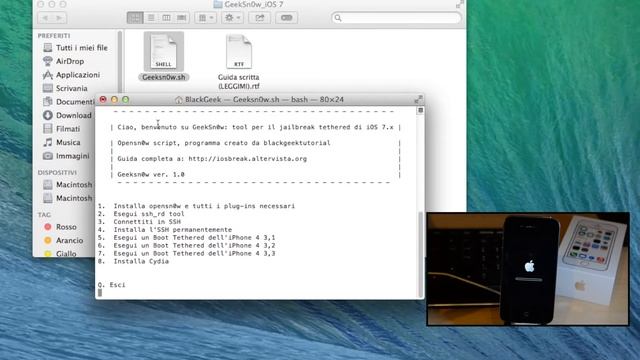Image resolution: width=640 pixels, height=360 pixels.
Task: Click the Finder share button
Action: coord(260,18)
